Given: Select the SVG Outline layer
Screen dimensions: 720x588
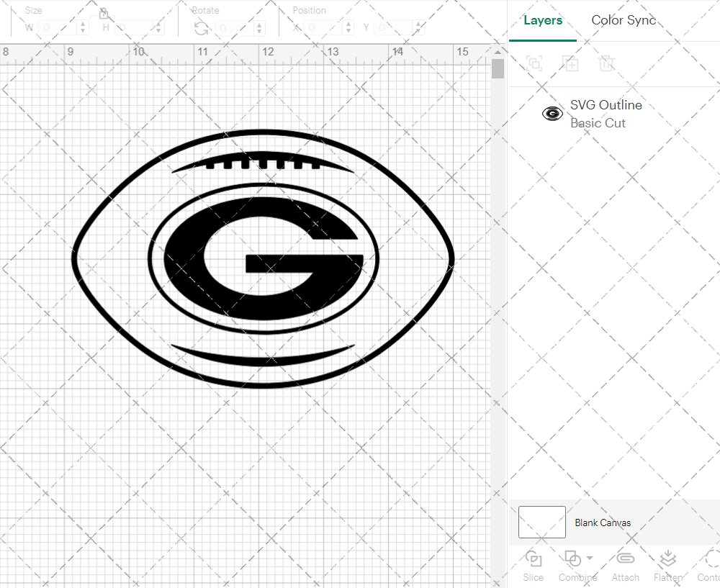Looking at the screenshot, I should 614,114.
